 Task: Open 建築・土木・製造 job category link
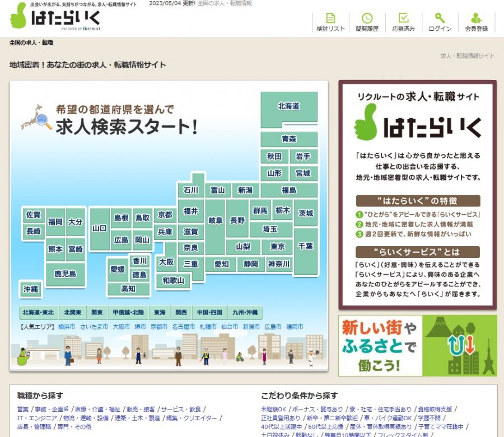pos(138,418)
